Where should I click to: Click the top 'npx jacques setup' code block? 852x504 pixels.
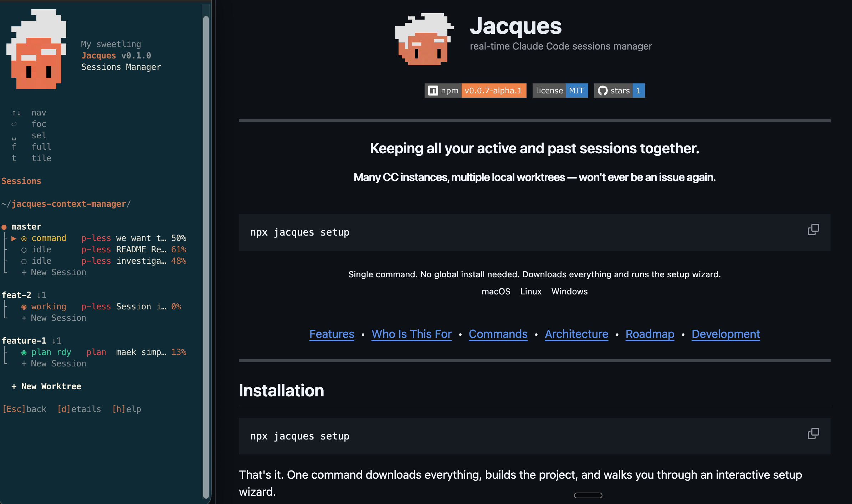[534, 232]
